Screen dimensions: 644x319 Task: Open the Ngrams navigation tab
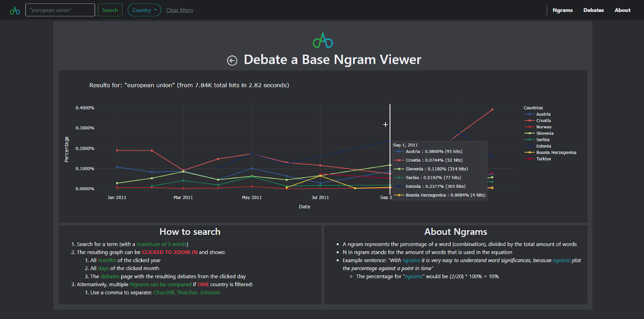(563, 10)
